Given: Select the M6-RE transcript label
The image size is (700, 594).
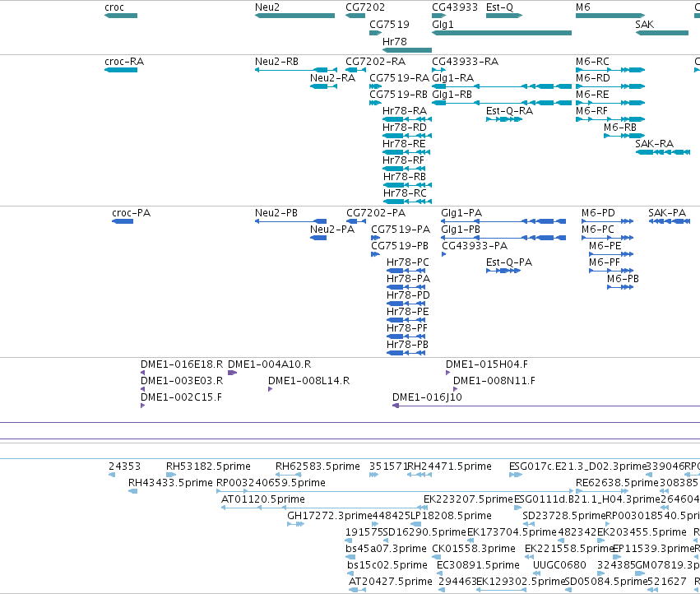Looking at the screenshot, I should 592,95.
